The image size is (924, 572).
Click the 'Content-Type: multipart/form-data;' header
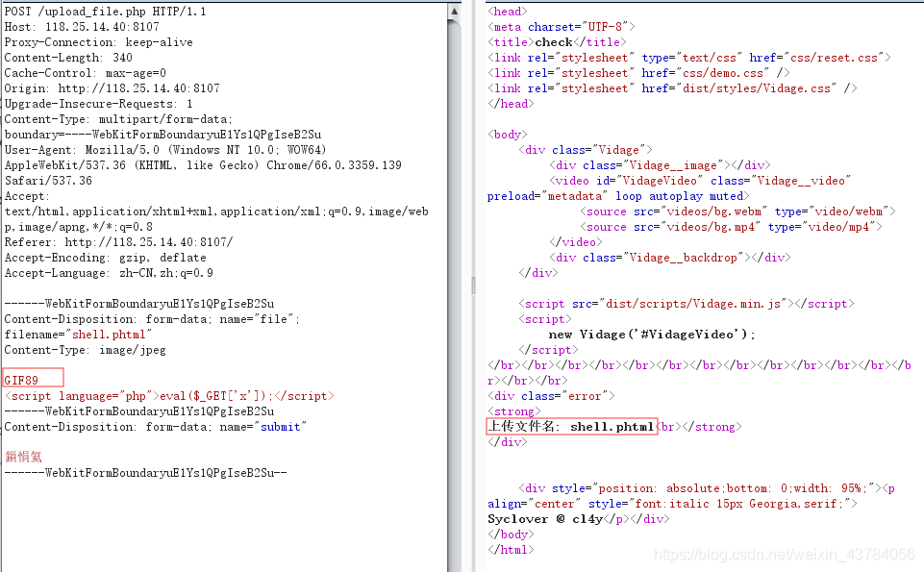coord(118,119)
